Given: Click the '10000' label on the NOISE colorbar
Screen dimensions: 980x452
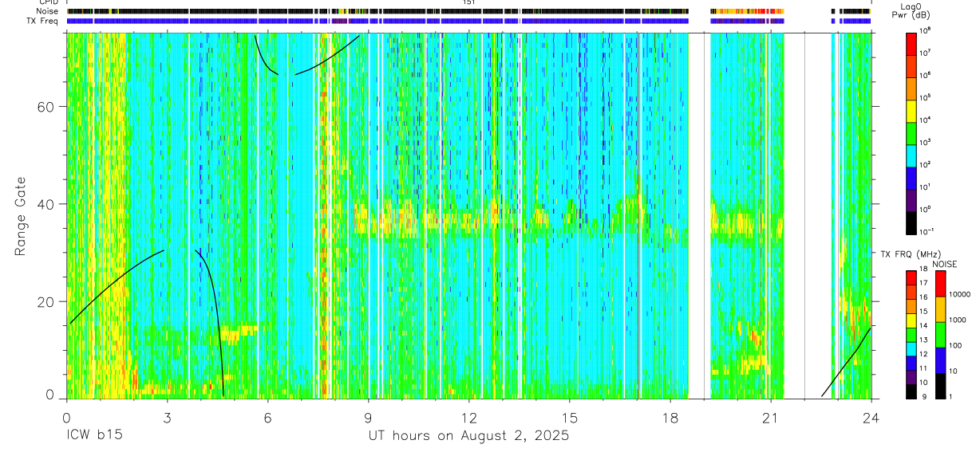Looking at the screenshot, I should click(x=961, y=296).
